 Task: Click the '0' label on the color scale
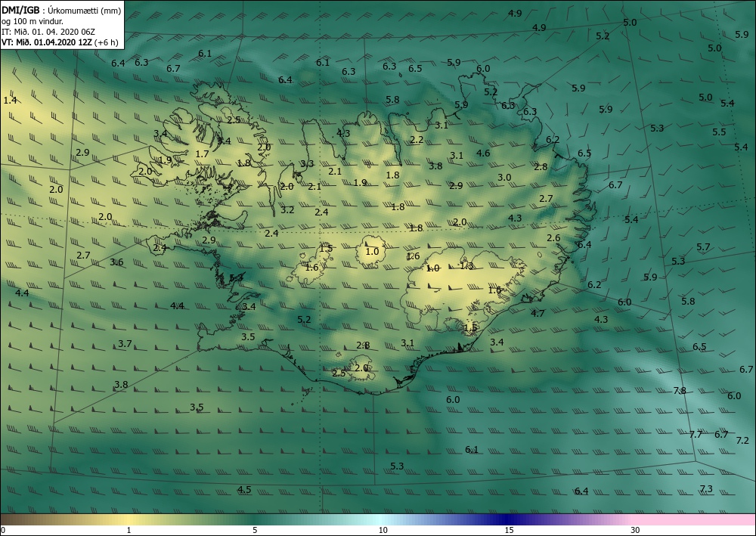pos(3,530)
